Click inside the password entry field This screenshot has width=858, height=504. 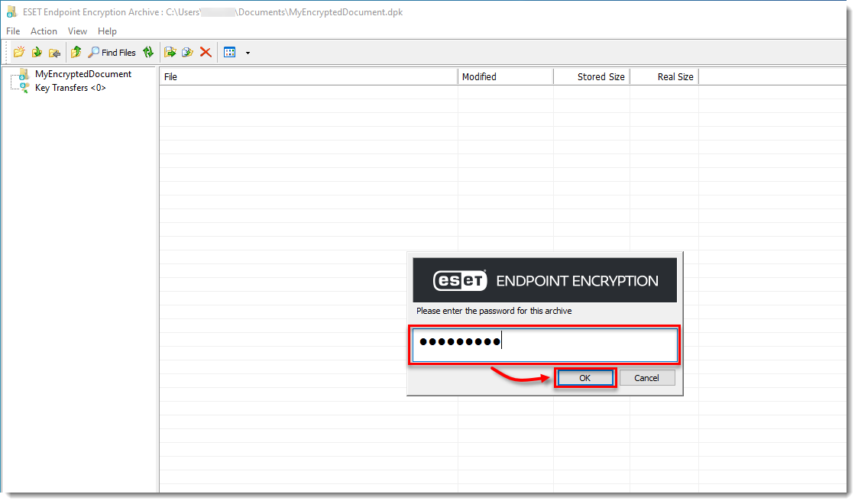(x=544, y=344)
